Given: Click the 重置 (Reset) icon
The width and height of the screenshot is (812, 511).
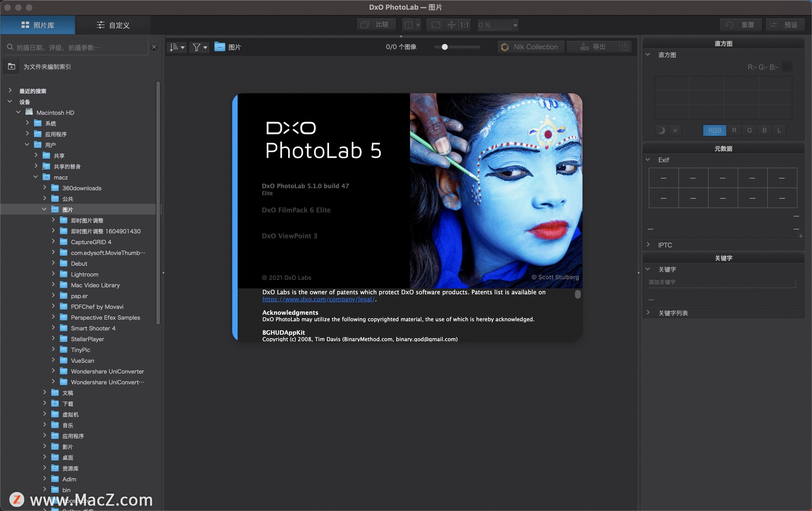Looking at the screenshot, I should click(x=741, y=24).
